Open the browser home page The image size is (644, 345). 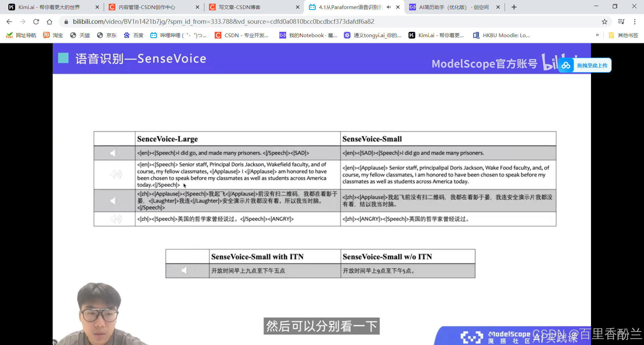click(x=49, y=22)
